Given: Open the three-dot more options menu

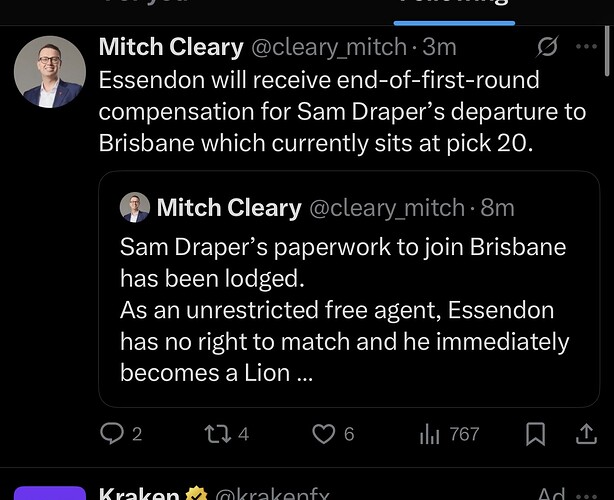Looking at the screenshot, I should pyautogui.click(x=586, y=47).
